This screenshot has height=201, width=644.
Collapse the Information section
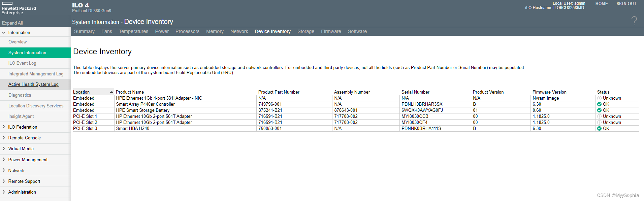(x=3, y=33)
